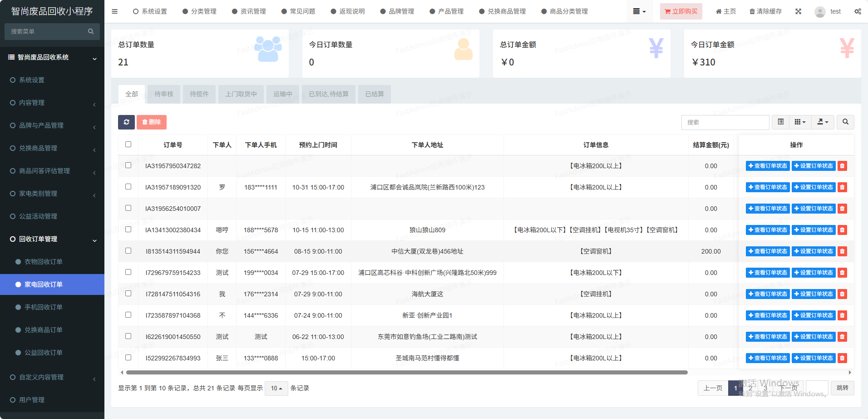Image resolution: width=868 pixels, height=419 pixels.
Task: Open the column selector dropdown
Action: click(800, 122)
